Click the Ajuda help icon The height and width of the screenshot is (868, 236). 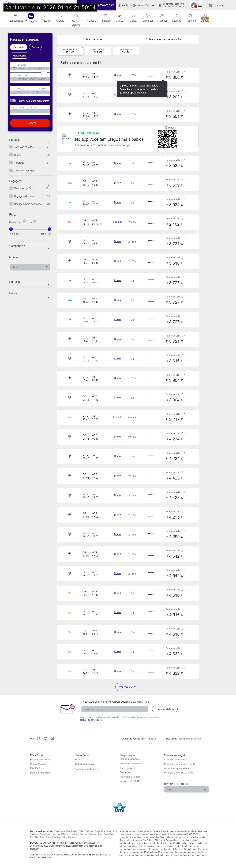[x=119, y=5]
